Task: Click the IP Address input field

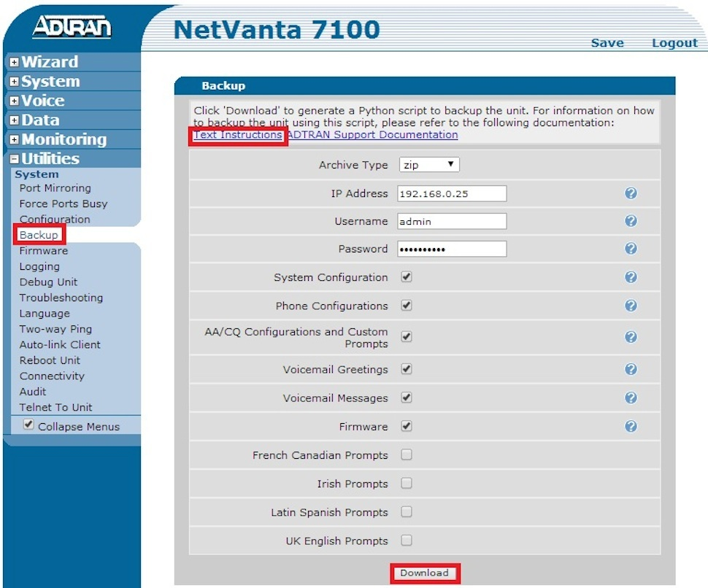Action: (452, 193)
